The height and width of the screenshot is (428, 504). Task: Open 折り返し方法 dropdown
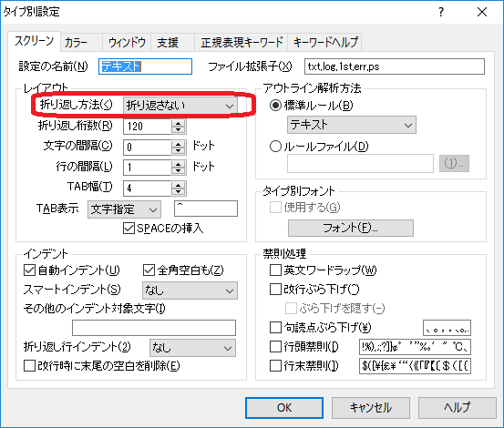180,106
